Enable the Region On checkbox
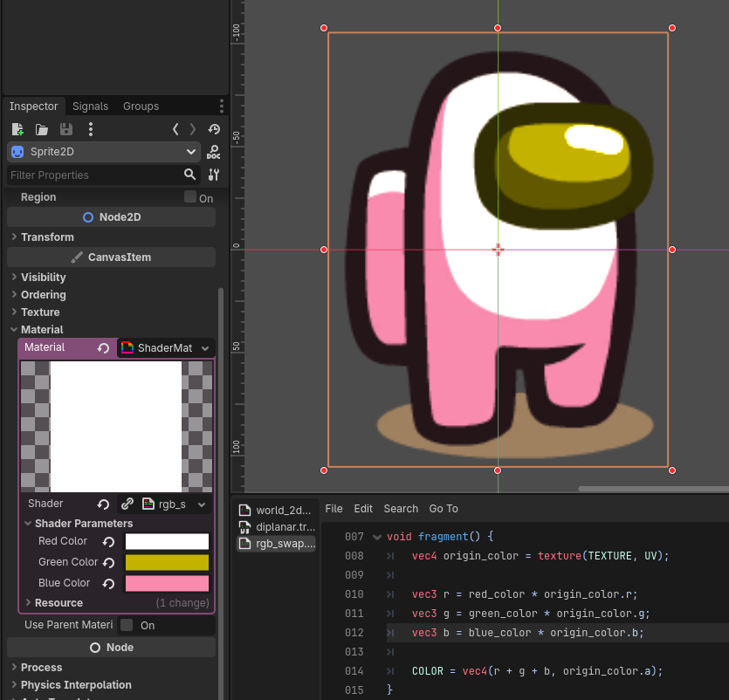The height and width of the screenshot is (700, 729). (190, 197)
